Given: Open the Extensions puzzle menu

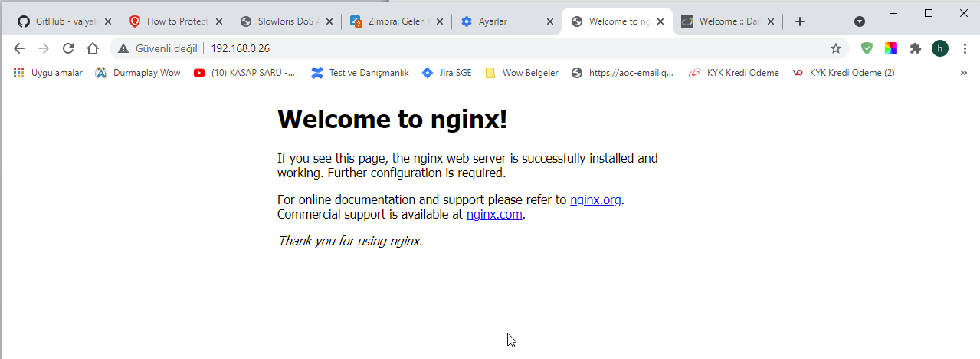Looking at the screenshot, I should click(x=915, y=48).
